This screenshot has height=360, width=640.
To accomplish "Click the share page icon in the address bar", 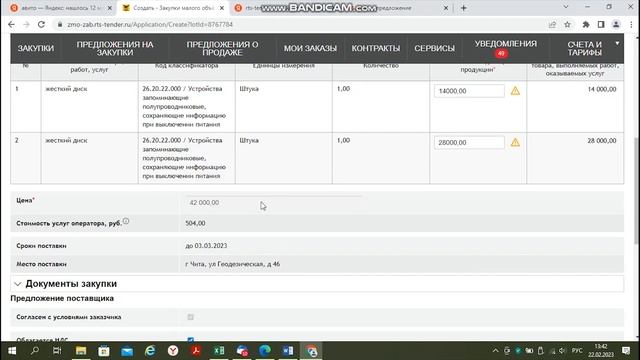I will click(552, 24).
